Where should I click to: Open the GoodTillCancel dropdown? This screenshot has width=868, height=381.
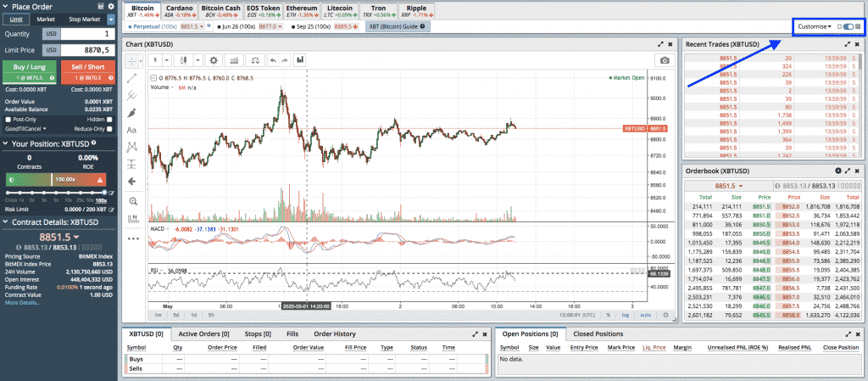point(25,128)
